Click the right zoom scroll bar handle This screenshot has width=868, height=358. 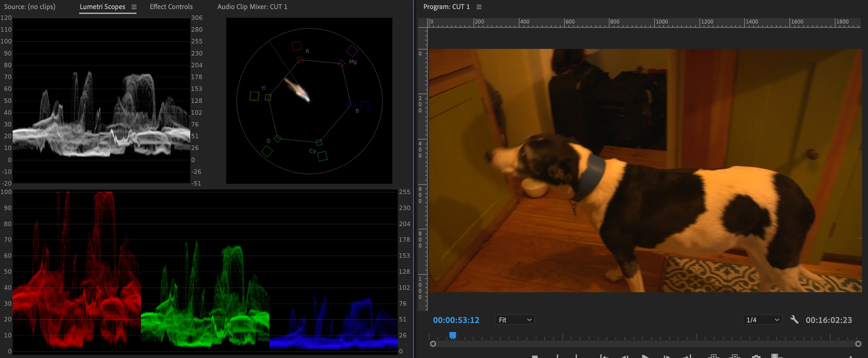858,344
